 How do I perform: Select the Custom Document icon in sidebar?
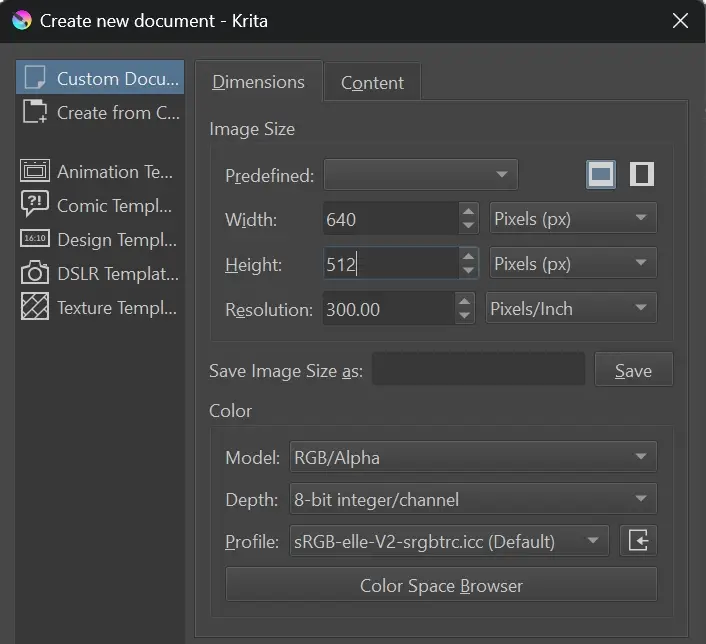click(x=35, y=77)
